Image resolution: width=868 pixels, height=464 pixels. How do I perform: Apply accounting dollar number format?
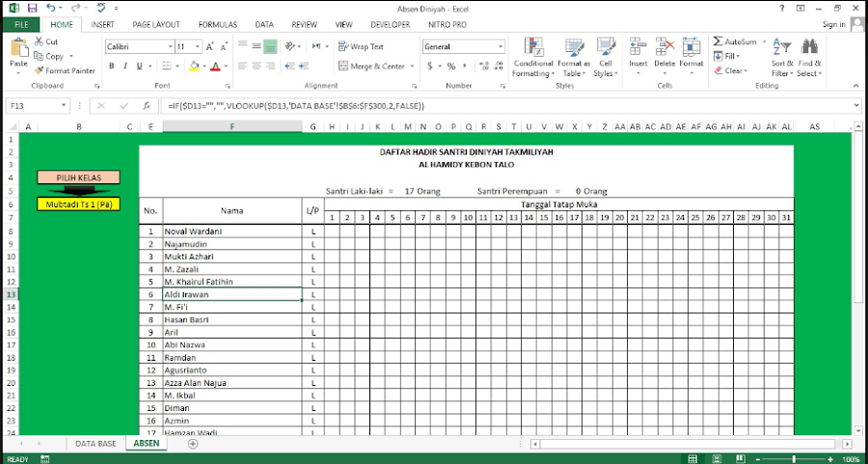[430, 66]
